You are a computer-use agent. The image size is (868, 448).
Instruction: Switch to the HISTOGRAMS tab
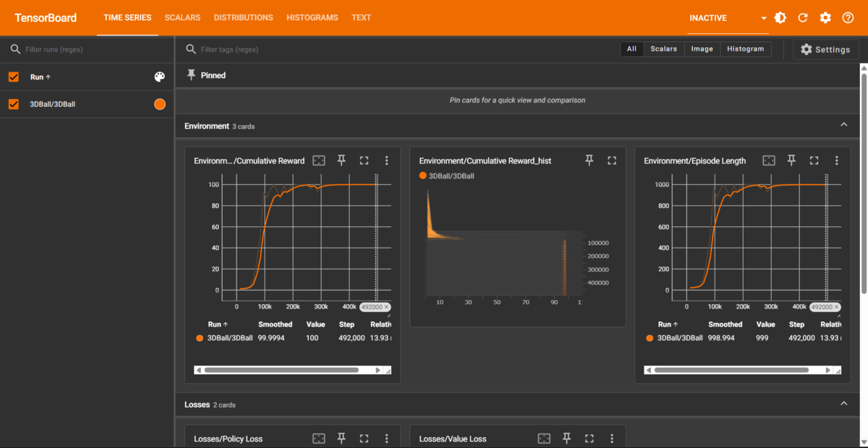pos(312,17)
